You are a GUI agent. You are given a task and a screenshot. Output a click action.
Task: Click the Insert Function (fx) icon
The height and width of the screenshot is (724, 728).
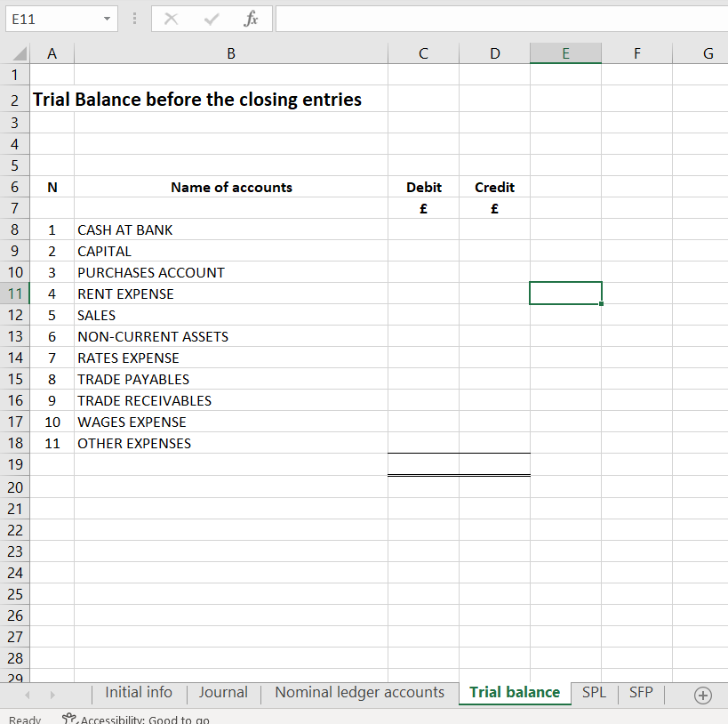tap(252, 20)
